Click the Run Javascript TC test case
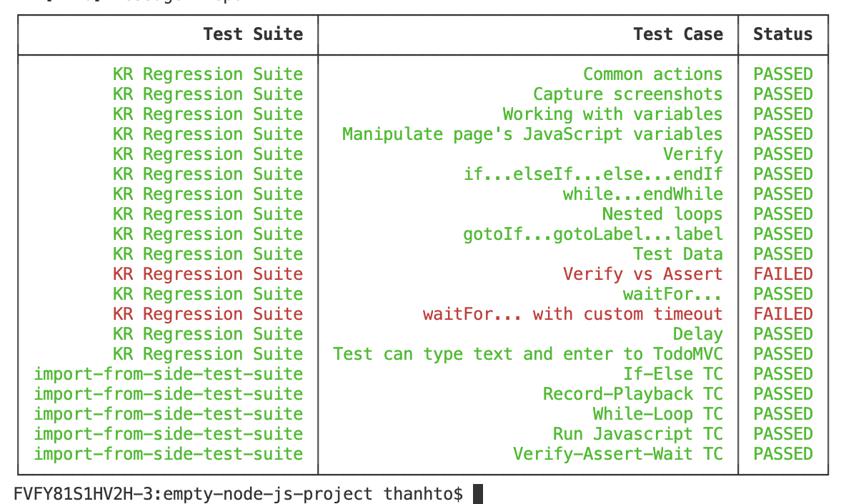This screenshot has height=504, width=846. pos(637,434)
